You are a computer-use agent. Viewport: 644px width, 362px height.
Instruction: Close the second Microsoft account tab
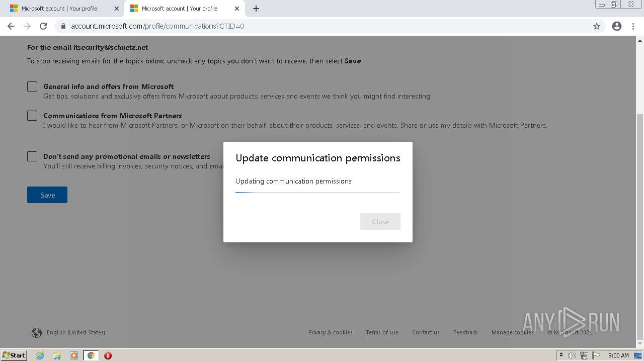236,9
